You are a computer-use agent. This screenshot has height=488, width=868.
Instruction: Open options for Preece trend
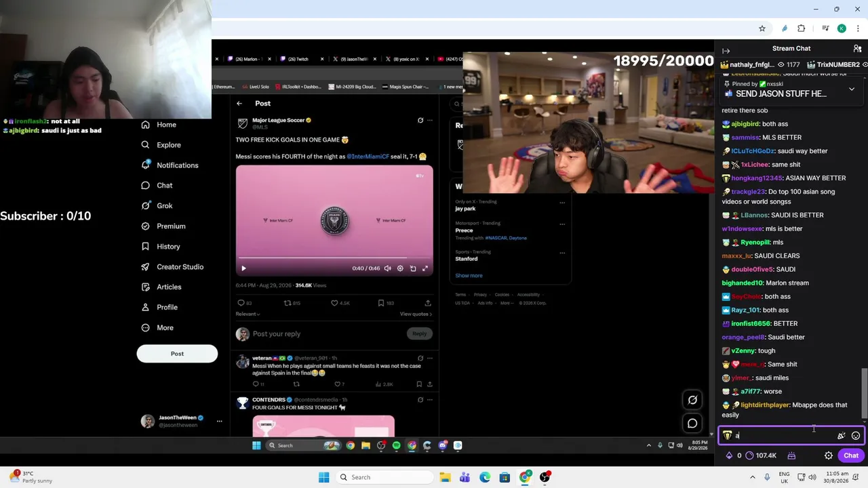(562, 224)
